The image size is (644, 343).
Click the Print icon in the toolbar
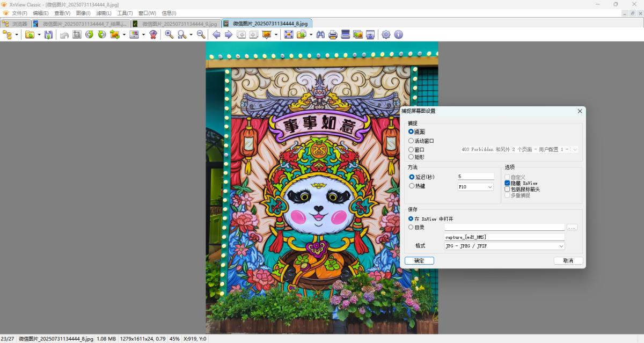coord(333,35)
